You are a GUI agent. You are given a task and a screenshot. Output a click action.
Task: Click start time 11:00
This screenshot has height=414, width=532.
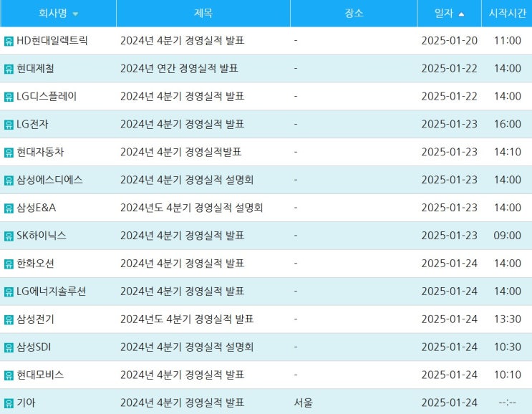(x=507, y=40)
